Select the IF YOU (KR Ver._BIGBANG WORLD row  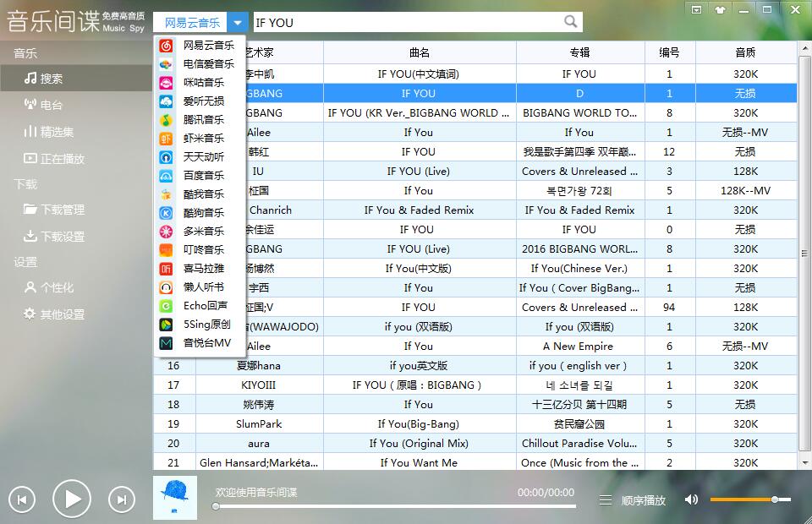pyautogui.click(x=475, y=112)
